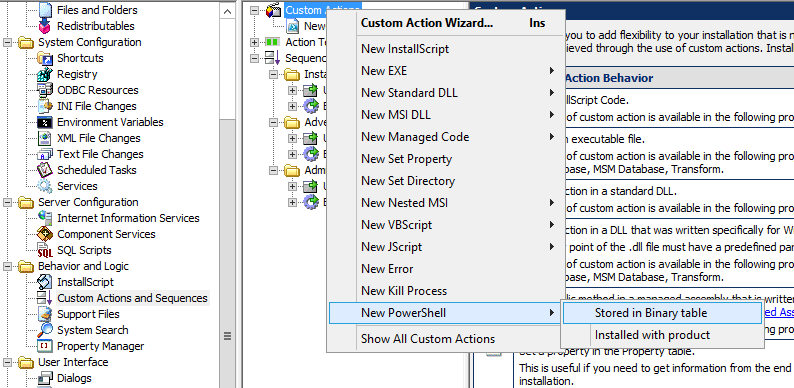
Task: Click the Environment Variables icon
Action: coord(45,122)
